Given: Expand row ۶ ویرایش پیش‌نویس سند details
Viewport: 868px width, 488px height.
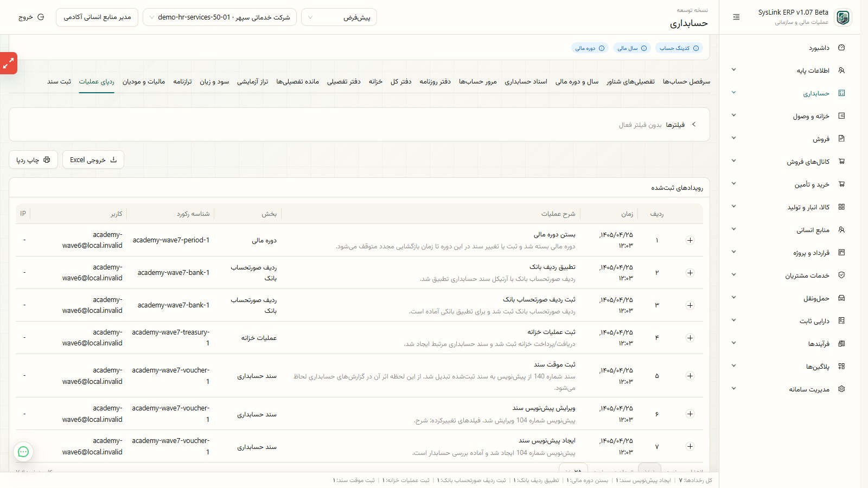Looking at the screenshot, I should [x=690, y=414].
